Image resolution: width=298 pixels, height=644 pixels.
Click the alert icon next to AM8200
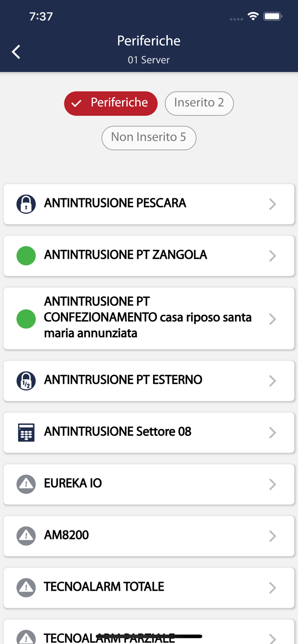point(26,536)
